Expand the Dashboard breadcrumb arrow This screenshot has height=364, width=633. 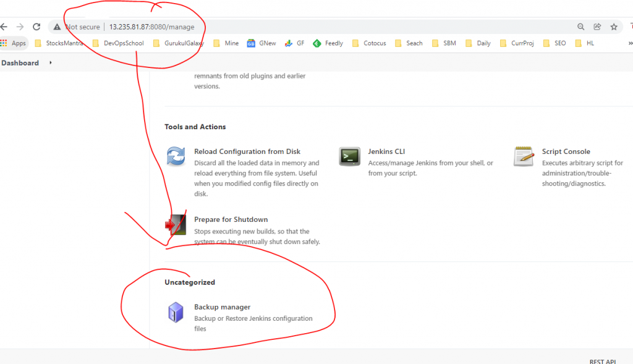click(50, 62)
